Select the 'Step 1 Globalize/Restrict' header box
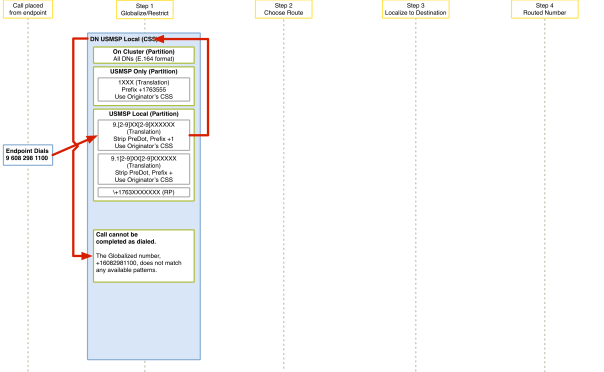Viewport: 604px width, 372px height. point(145,9)
